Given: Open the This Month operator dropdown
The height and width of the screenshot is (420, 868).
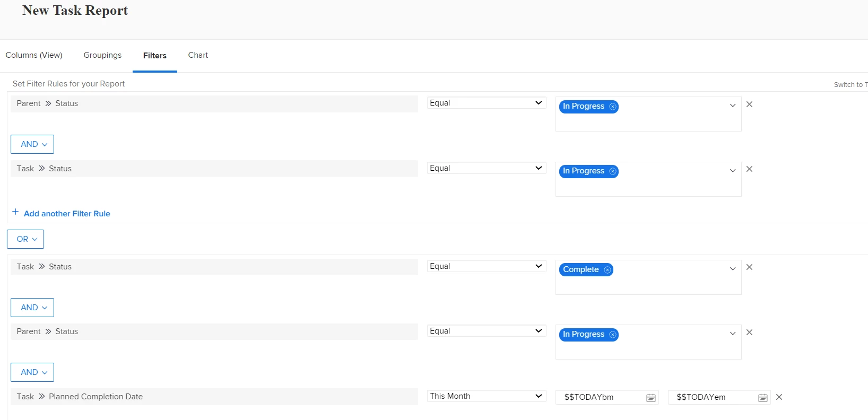Looking at the screenshot, I should pos(487,396).
